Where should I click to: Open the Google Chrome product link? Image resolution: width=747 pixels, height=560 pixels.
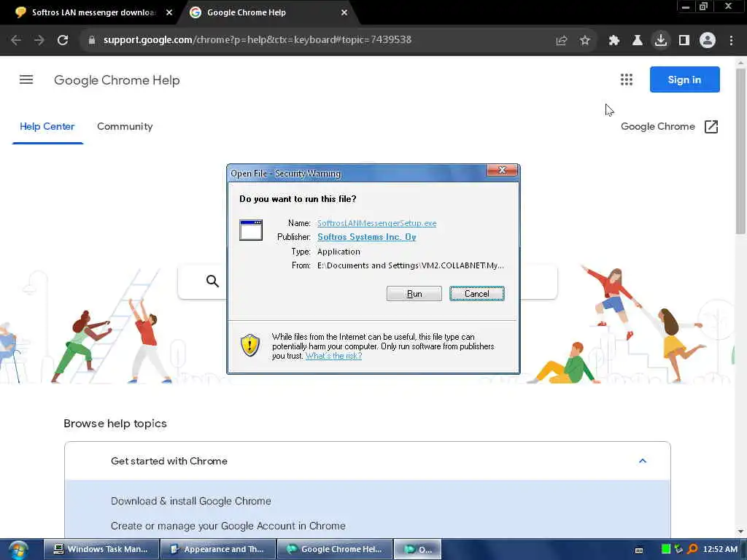click(x=657, y=127)
